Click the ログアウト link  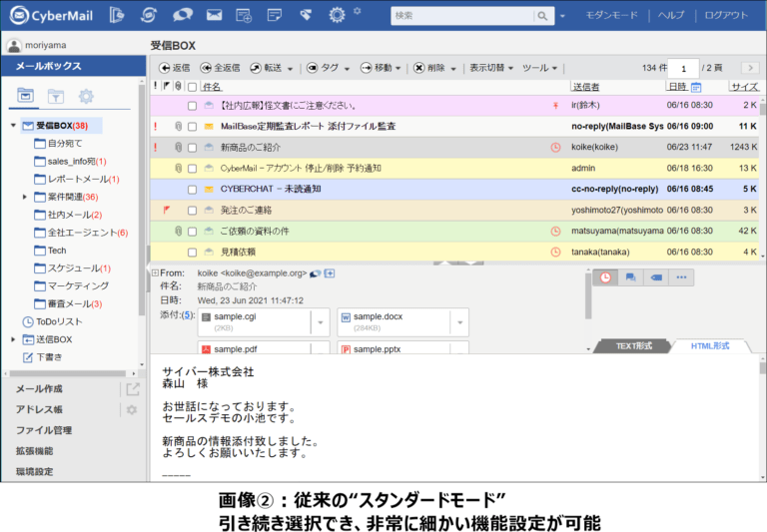[725, 15]
